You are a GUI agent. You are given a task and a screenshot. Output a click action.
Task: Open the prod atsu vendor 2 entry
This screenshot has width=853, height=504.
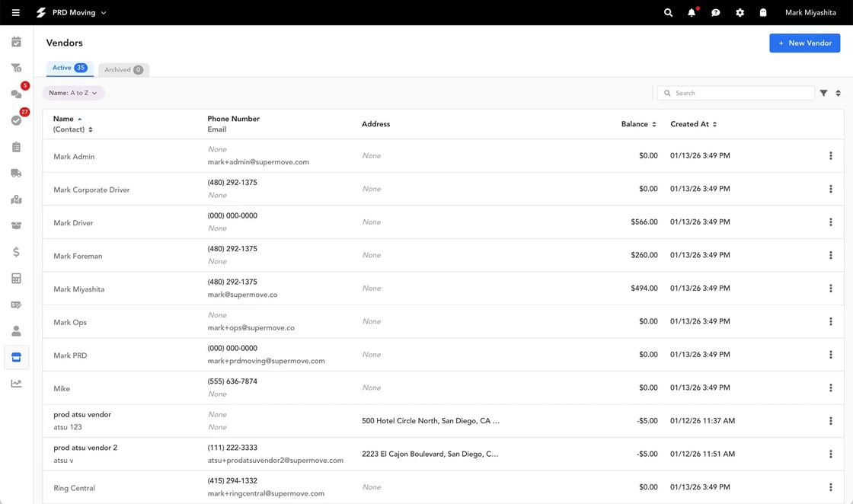(85, 448)
